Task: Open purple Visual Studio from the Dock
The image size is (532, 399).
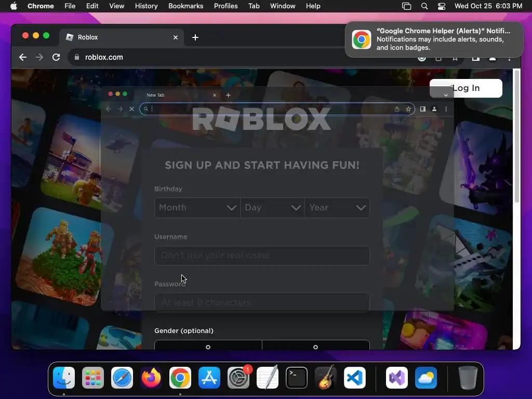Action: pos(396,378)
